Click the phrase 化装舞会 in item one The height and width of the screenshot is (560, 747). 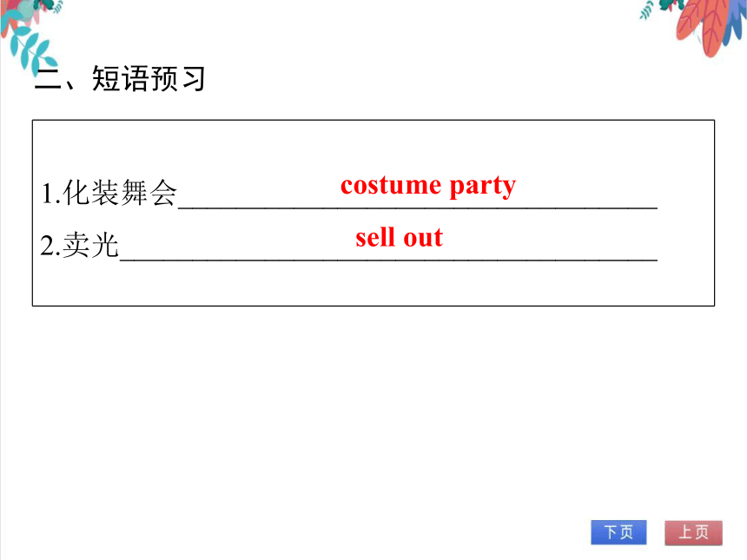point(120,193)
